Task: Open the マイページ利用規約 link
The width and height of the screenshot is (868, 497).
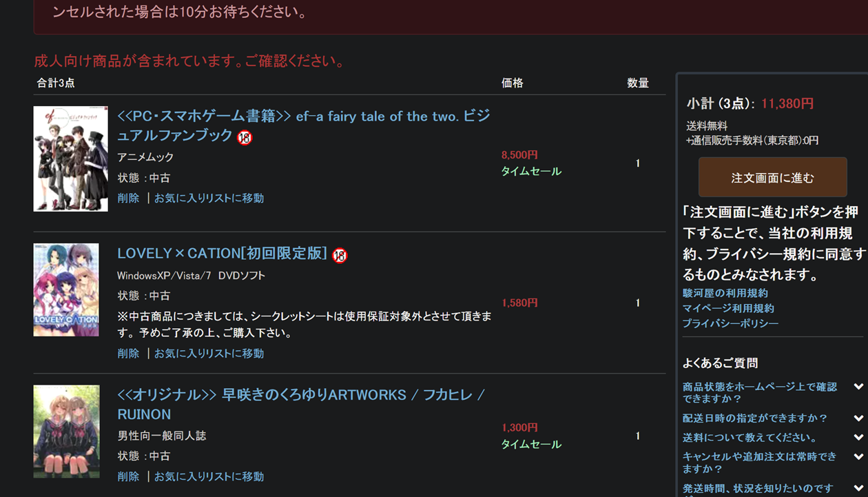Action: tap(728, 308)
